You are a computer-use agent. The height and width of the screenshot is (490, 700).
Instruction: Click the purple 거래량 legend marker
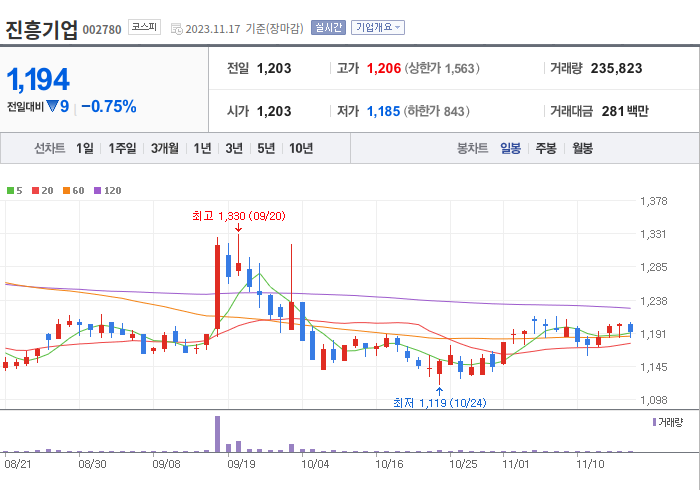(x=654, y=422)
